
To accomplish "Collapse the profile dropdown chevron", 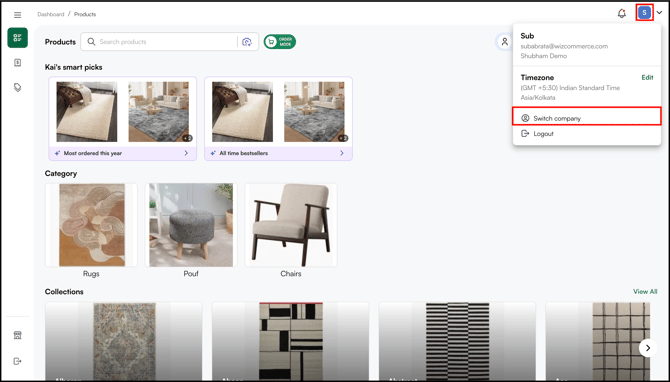I will (659, 13).
